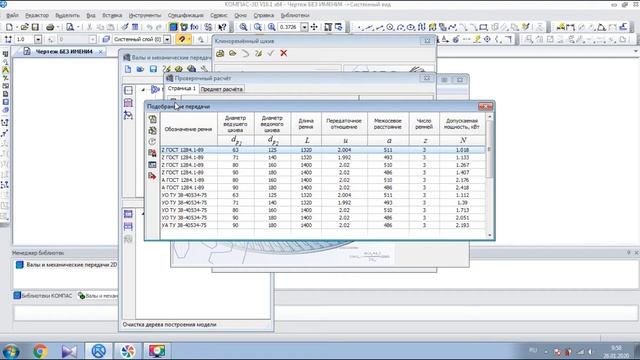Toggle the orange snap magnet icon
Image resolution: width=640 pixels, height=360 pixels.
click(182, 39)
